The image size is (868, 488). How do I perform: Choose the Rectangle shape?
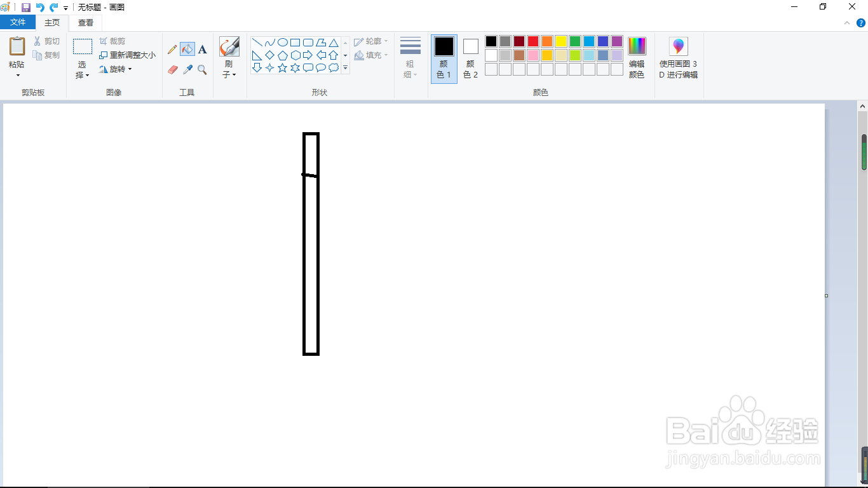pyautogui.click(x=295, y=43)
